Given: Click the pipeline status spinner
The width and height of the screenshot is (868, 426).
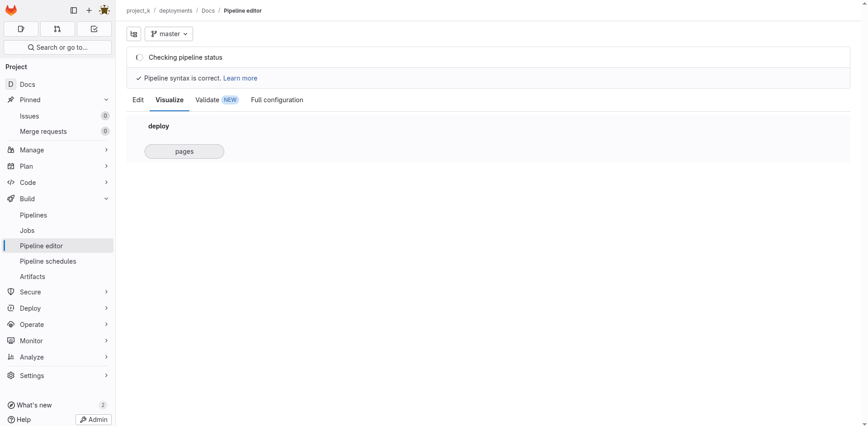Looking at the screenshot, I should [139, 57].
